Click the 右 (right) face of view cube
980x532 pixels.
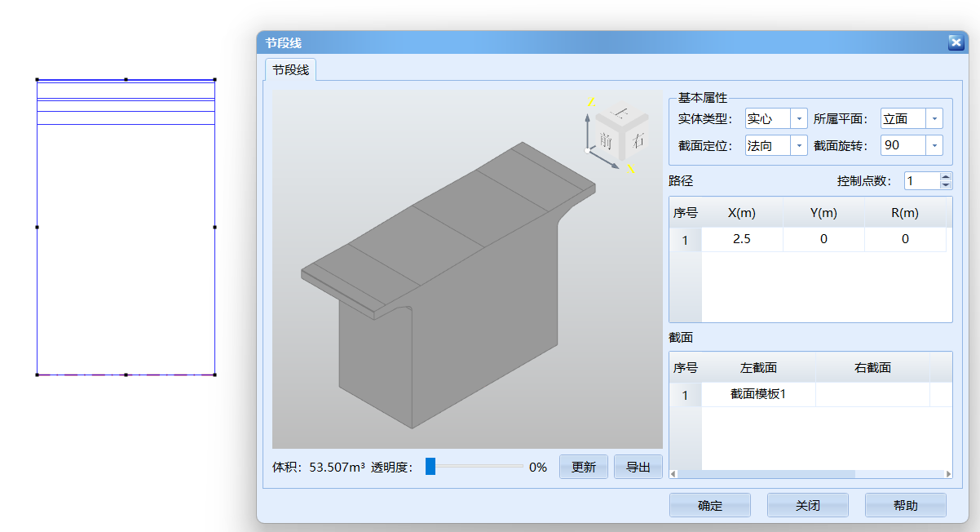tap(638, 139)
